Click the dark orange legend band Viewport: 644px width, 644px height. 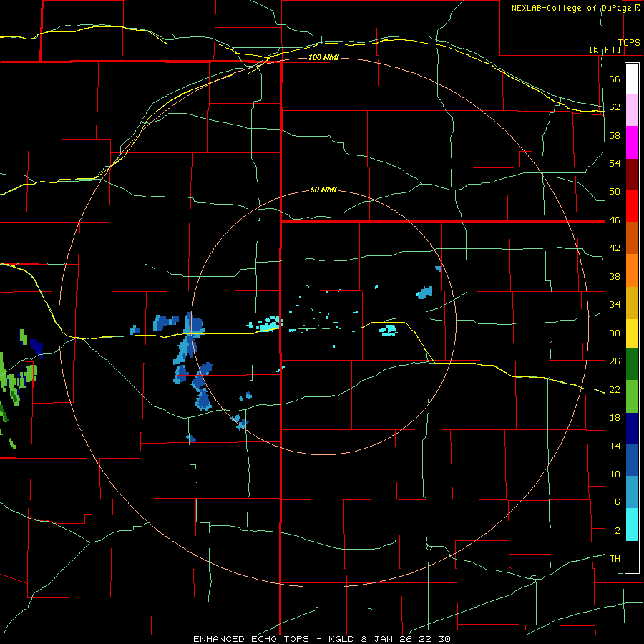(x=632, y=238)
